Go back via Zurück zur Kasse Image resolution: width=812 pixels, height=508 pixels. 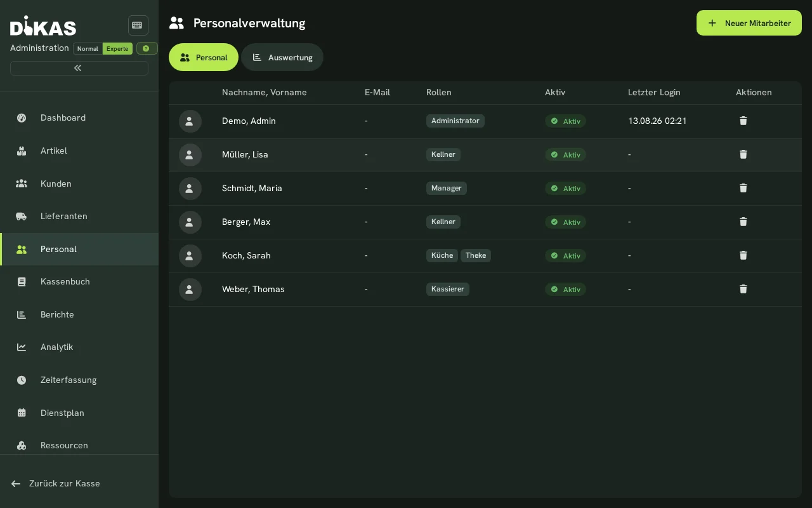(x=79, y=483)
